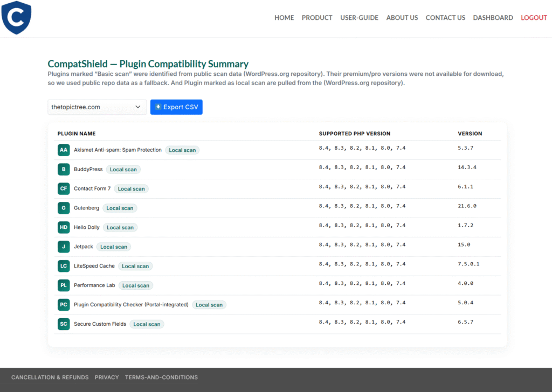Click the LC icon for LiteSpeed Cache
This screenshot has height=392, width=552.
click(64, 266)
